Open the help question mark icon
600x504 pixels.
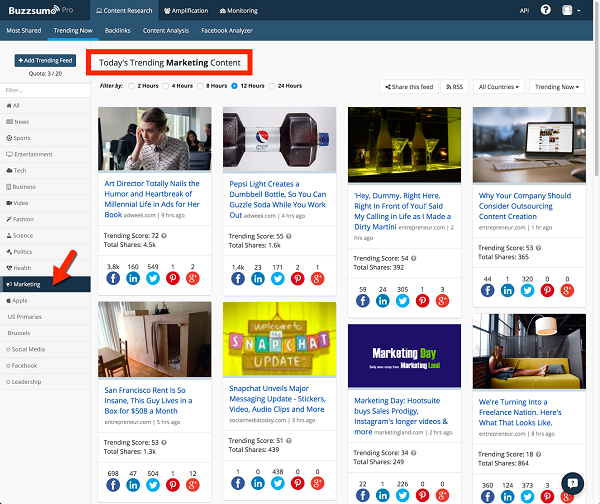click(x=545, y=10)
